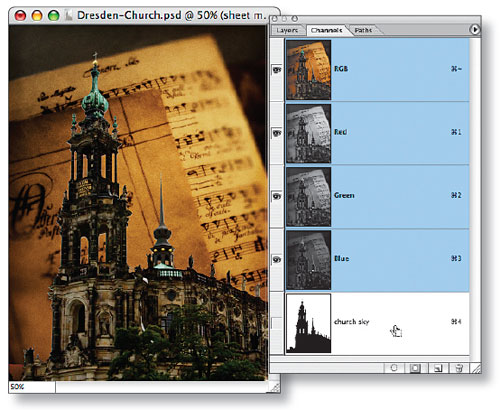The height and width of the screenshot is (410, 500).
Task: Select the church sky channel
Action: point(377,323)
